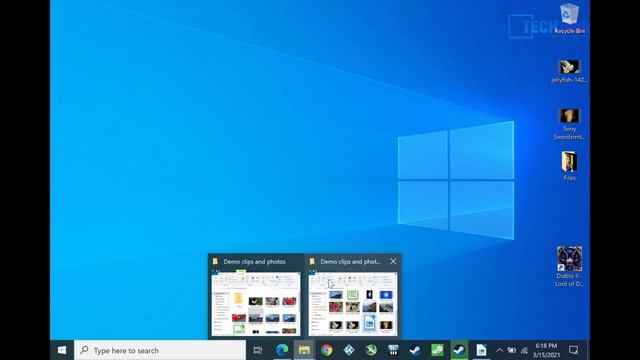This screenshot has width=640, height=360.
Task: Launch Google Chrome from the taskbar
Action: point(327,350)
